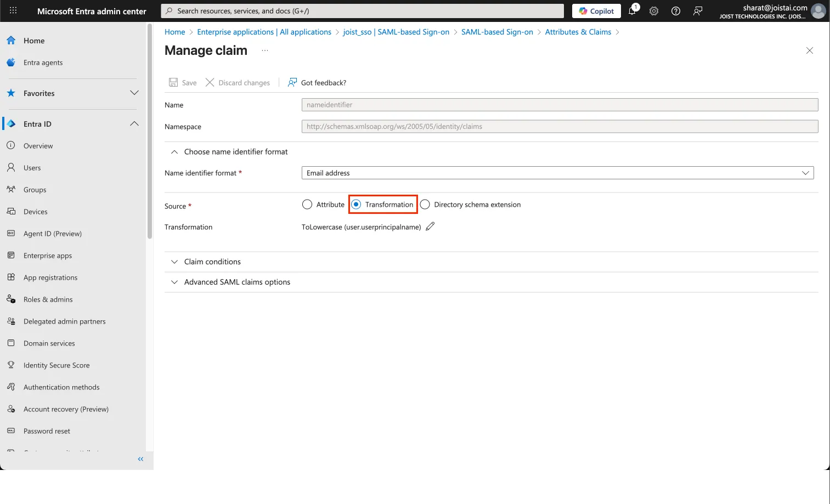Image resolution: width=830 pixels, height=504 pixels.
Task: Open the account avatar picture
Action: (x=818, y=11)
